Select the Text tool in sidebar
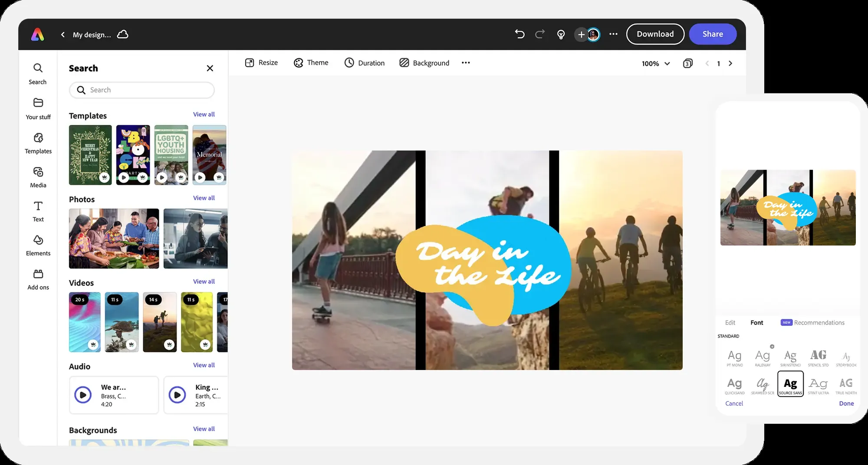Viewport: 868px width, 465px height. (38, 211)
